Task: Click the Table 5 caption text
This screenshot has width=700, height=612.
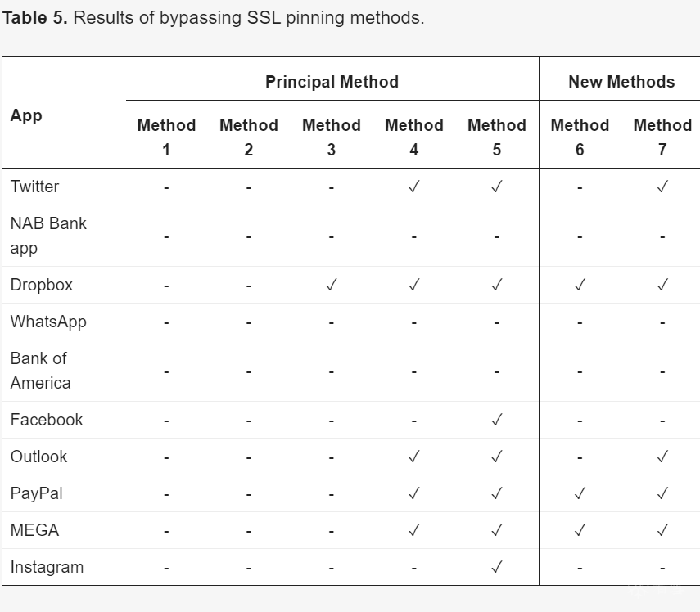Action: pos(214,18)
